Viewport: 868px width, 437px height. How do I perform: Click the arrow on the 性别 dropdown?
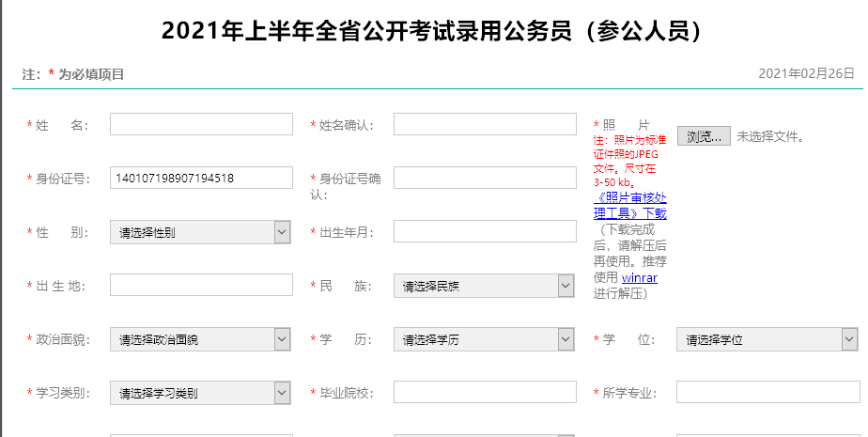tap(282, 232)
